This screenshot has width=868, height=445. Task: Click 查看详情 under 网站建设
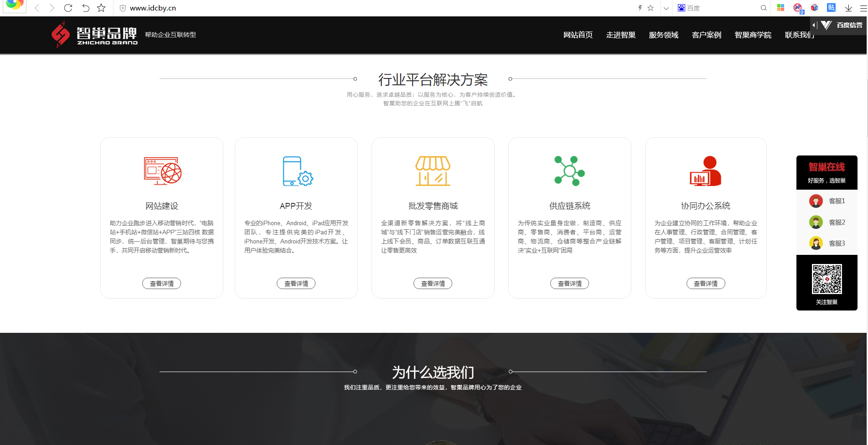(x=161, y=283)
